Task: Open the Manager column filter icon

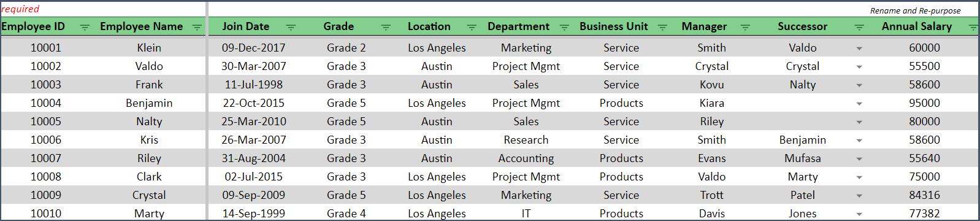Action: pos(745,27)
